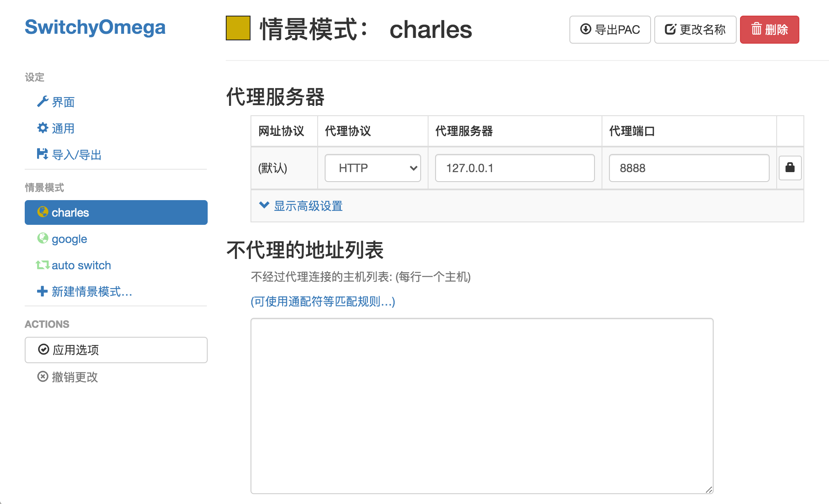Screen dimensions: 829x504
Task: Click the green globe icon of google profile
Action: 42,238
